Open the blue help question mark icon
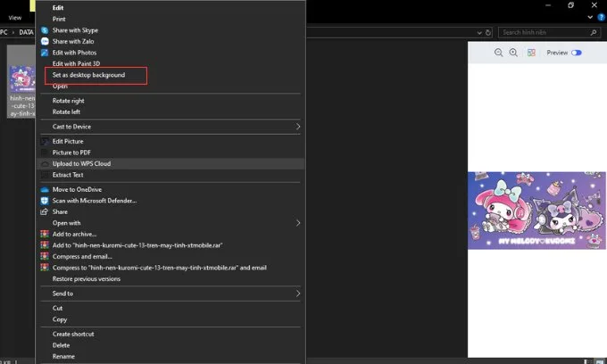The width and height of the screenshot is (607, 364). click(x=602, y=18)
